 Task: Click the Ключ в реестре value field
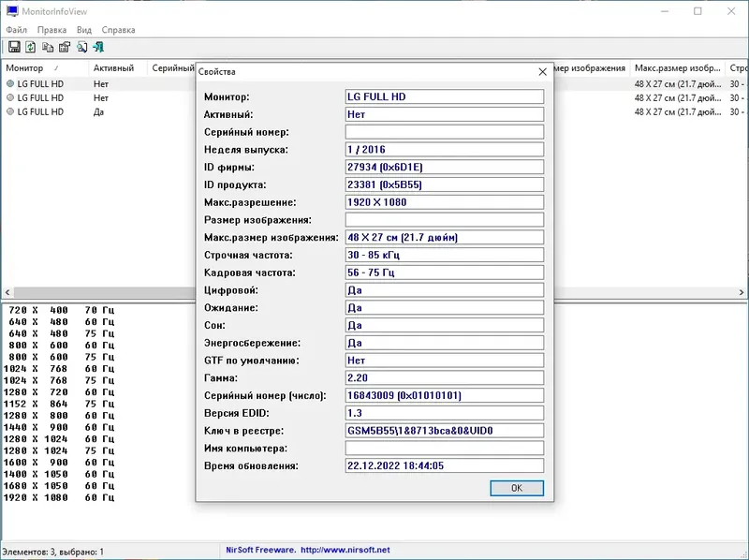point(444,431)
